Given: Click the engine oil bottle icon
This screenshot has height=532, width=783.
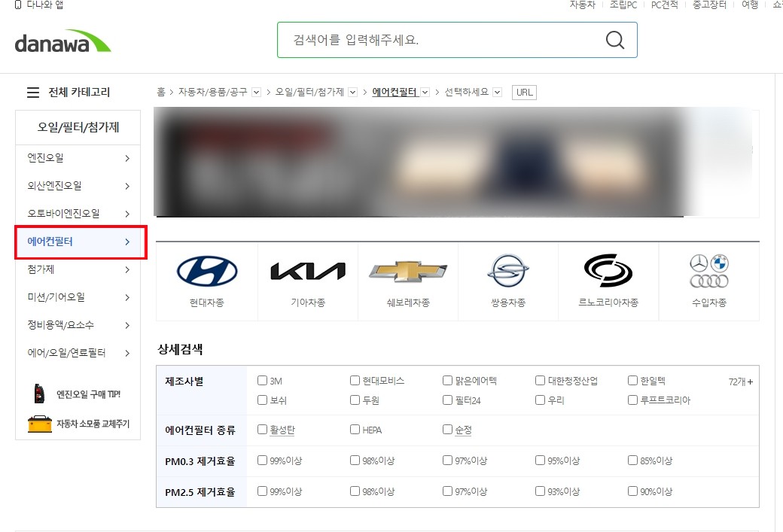Looking at the screenshot, I should coord(39,394).
